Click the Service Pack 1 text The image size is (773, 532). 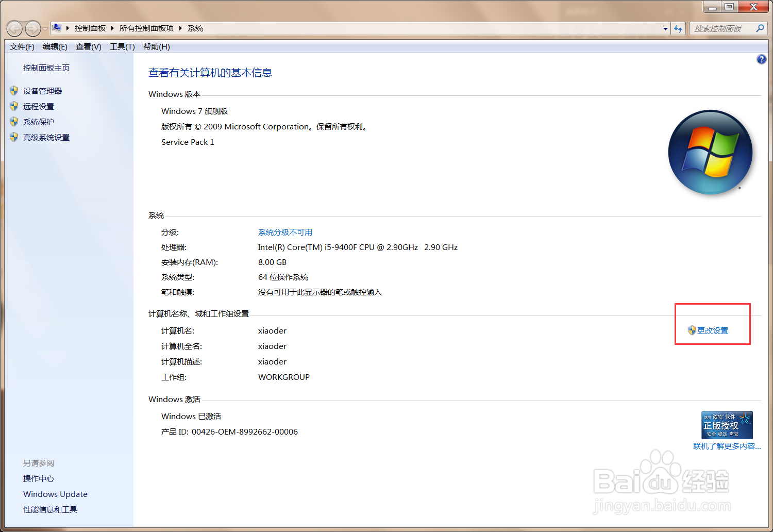(188, 142)
